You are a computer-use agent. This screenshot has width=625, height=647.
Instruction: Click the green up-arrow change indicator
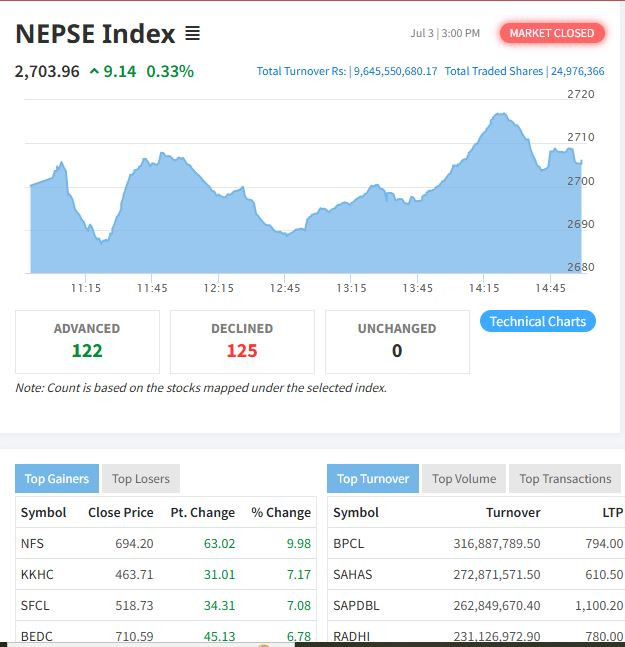click(94, 71)
